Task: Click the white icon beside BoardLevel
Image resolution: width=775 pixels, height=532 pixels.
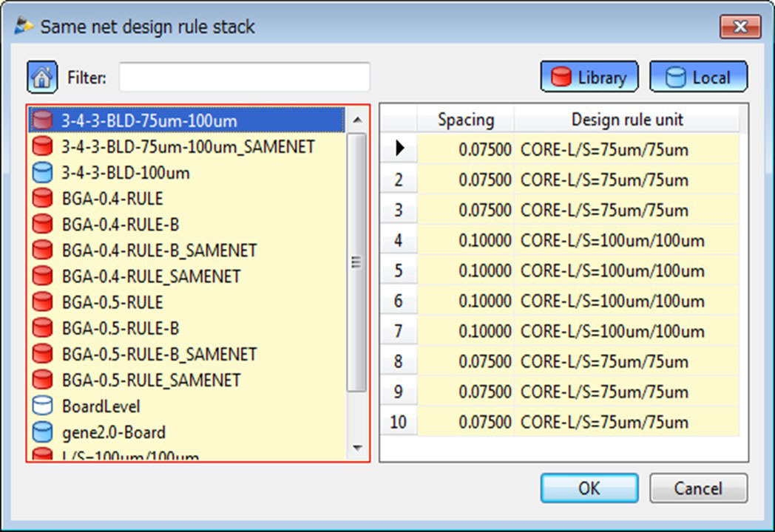Action: [42, 406]
